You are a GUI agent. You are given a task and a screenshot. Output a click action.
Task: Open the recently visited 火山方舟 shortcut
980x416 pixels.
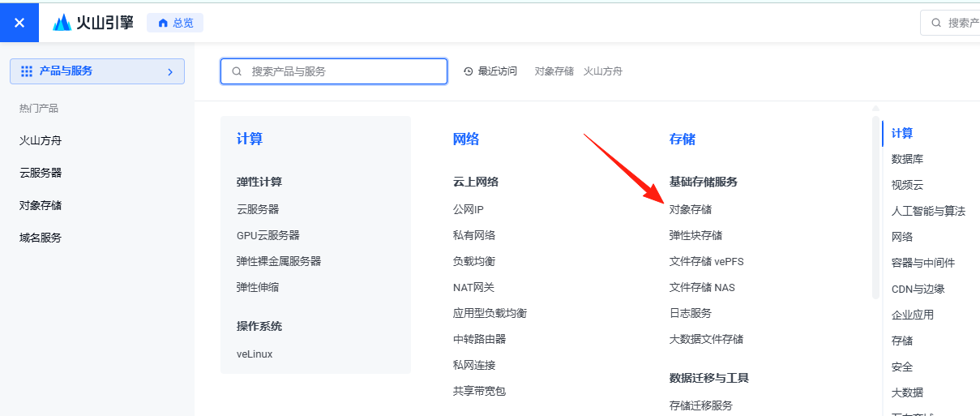(603, 71)
